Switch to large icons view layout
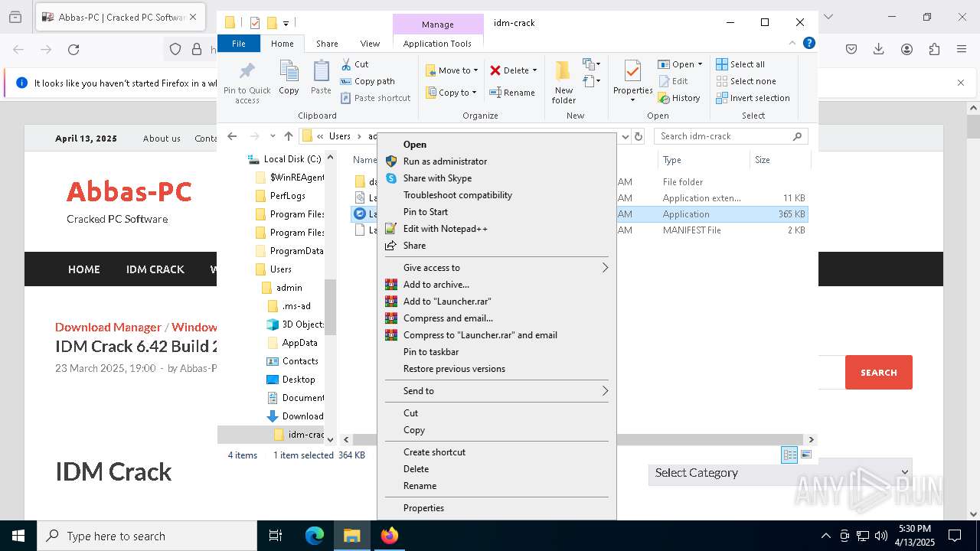This screenshot has width=980, height=551. tap(805, 455)
